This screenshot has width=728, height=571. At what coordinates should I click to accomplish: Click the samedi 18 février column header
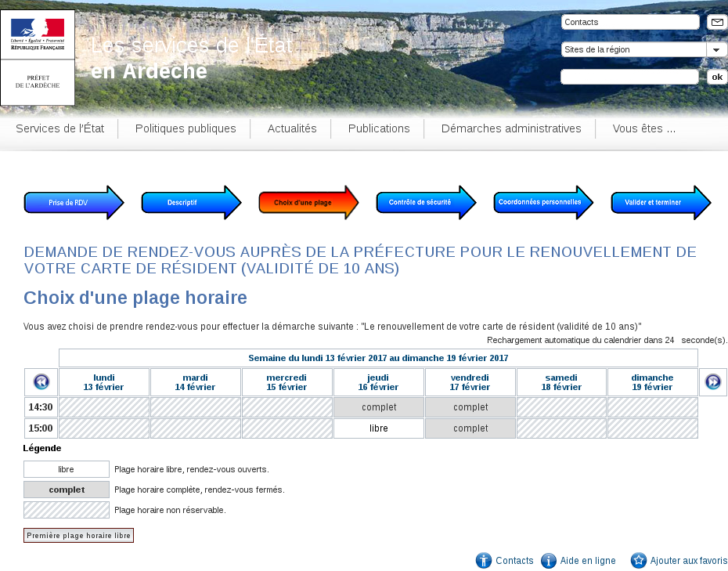click(561, 382)
